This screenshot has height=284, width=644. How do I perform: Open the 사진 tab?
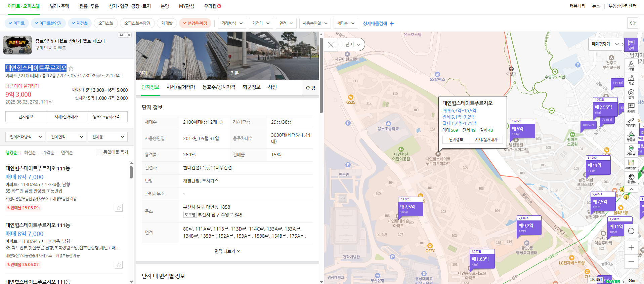click(x=272, y=87)
